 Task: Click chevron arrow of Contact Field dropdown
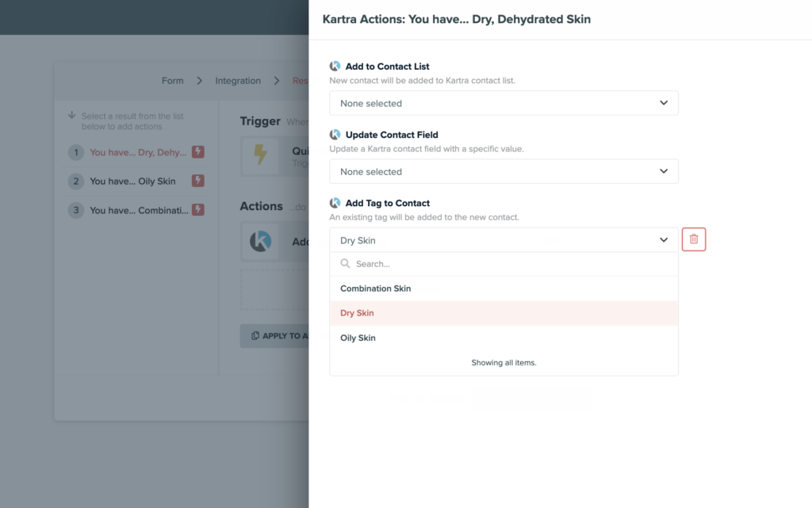[x=664, y=171]
